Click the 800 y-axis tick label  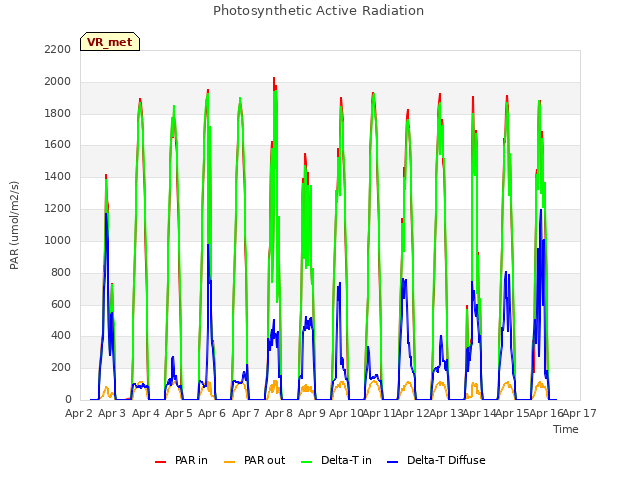pyautogui.click(x=61, y=272)
